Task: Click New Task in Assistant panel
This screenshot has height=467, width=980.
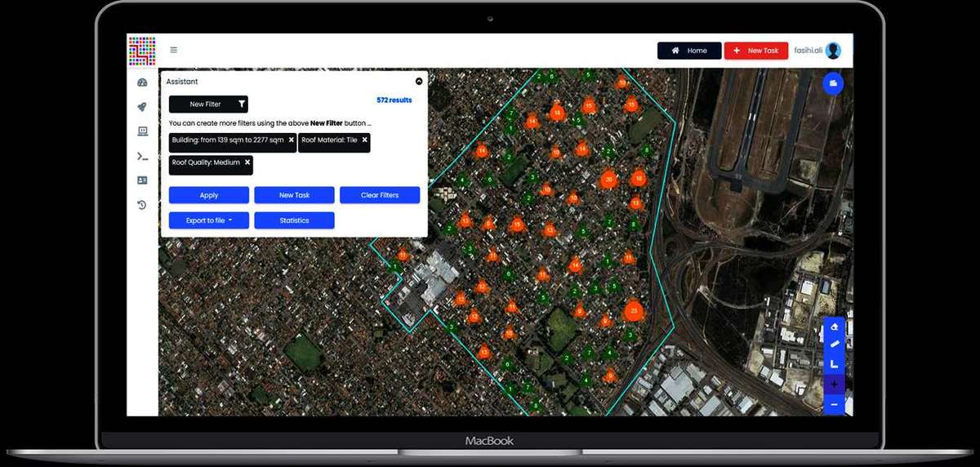Action: click(x=294, y=195)
